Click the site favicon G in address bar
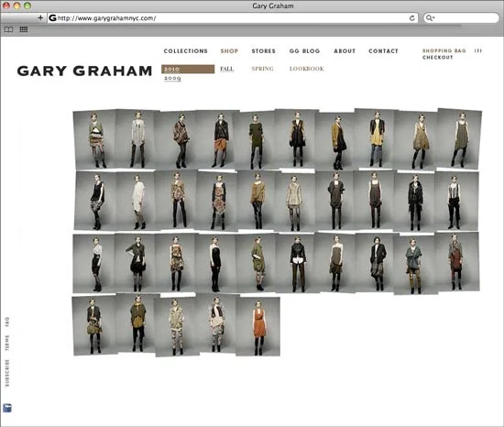Viewport: 504px width, 427px height. tap(52, 18)
